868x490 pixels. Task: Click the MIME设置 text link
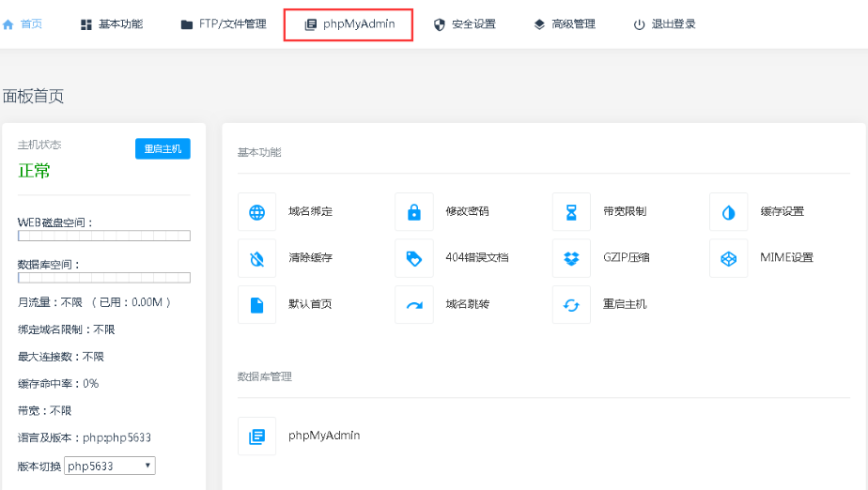click(x=786, y=257)
